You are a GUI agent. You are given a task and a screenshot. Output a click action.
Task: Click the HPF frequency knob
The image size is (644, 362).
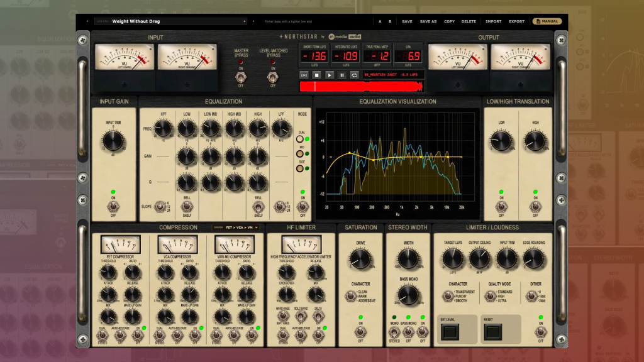(163, 128)
